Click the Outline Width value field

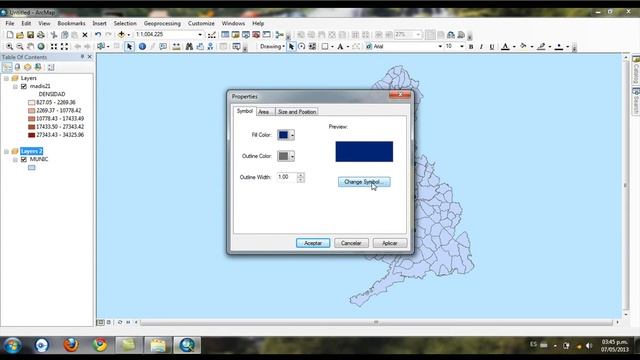tap(287, 177)
